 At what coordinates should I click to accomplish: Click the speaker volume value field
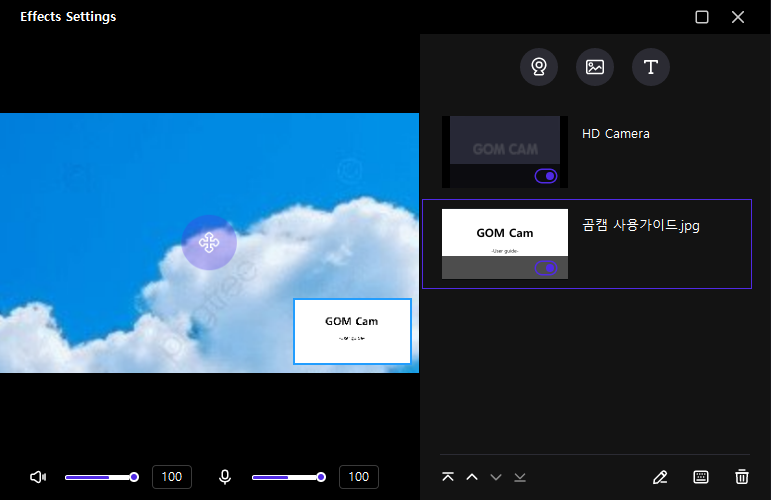(x=172, y=477)
